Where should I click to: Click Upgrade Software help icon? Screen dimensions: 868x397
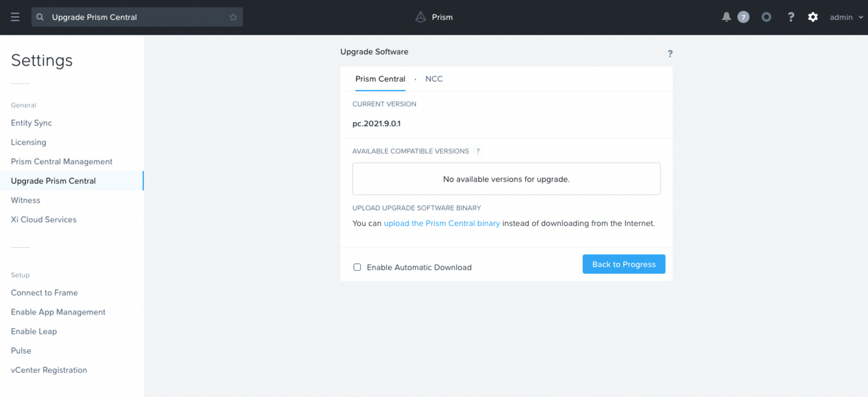click(x=670, y=54)
